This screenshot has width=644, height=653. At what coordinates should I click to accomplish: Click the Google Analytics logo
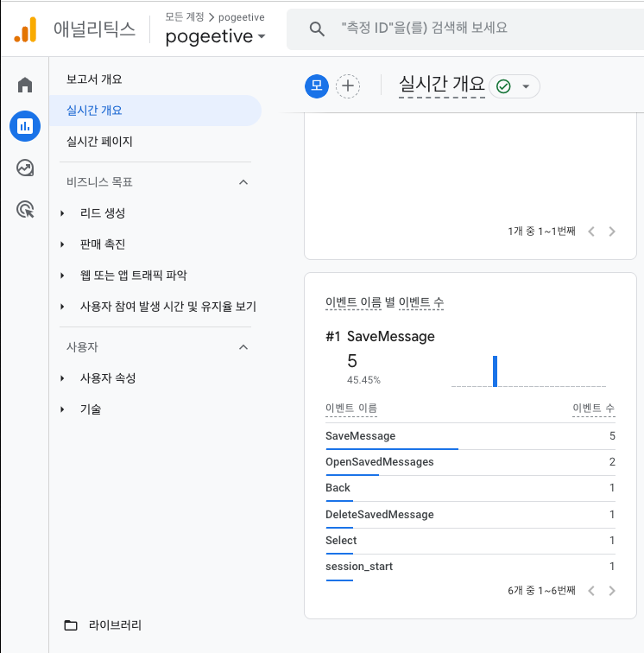tap(25, 29)
